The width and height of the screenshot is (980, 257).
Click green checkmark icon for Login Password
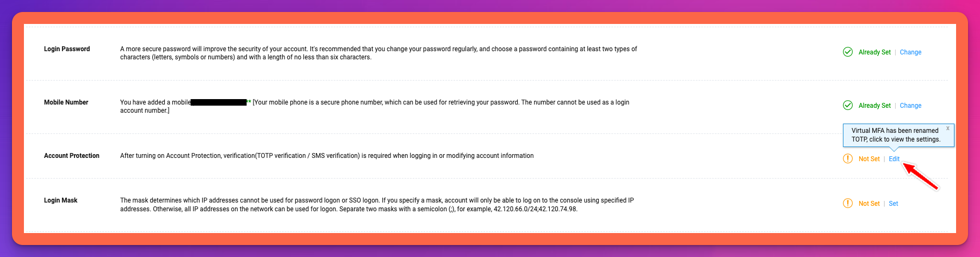coord(847,52)
